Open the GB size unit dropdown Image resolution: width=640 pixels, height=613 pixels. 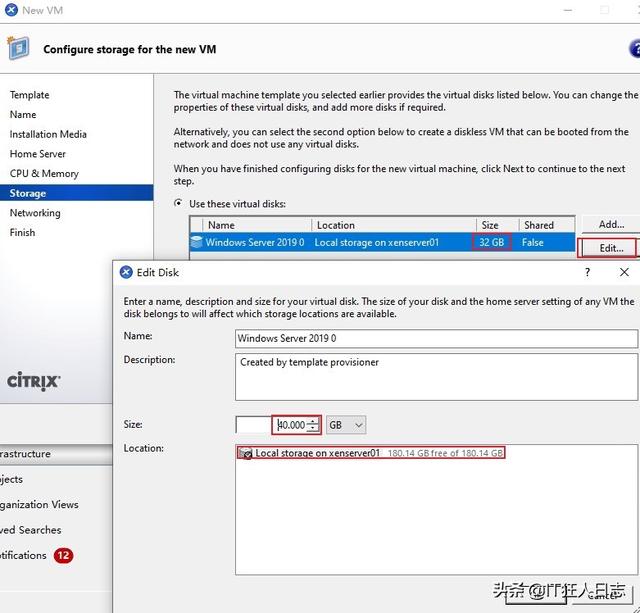pos(346,425)
